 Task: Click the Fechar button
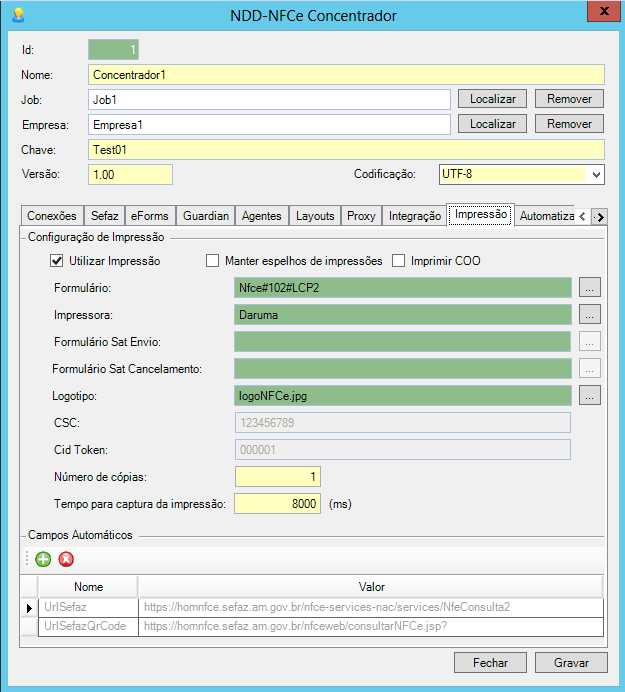click(490, 662)
